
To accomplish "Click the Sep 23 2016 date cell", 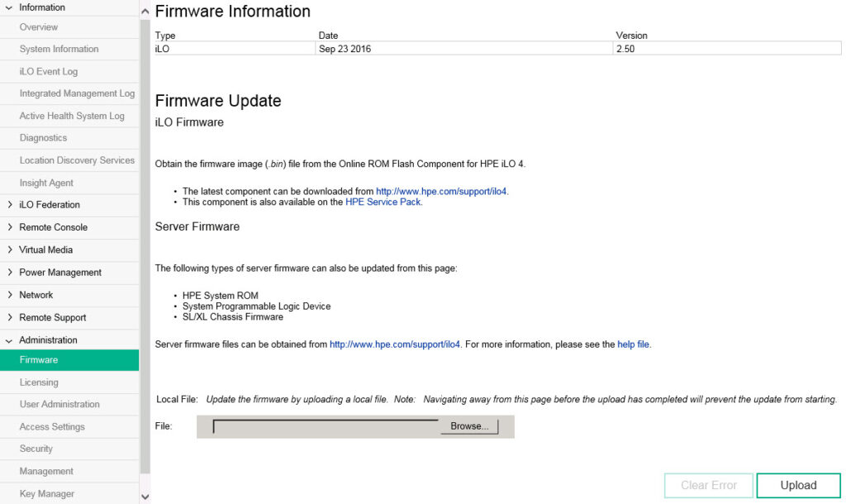I will point(464,49).
